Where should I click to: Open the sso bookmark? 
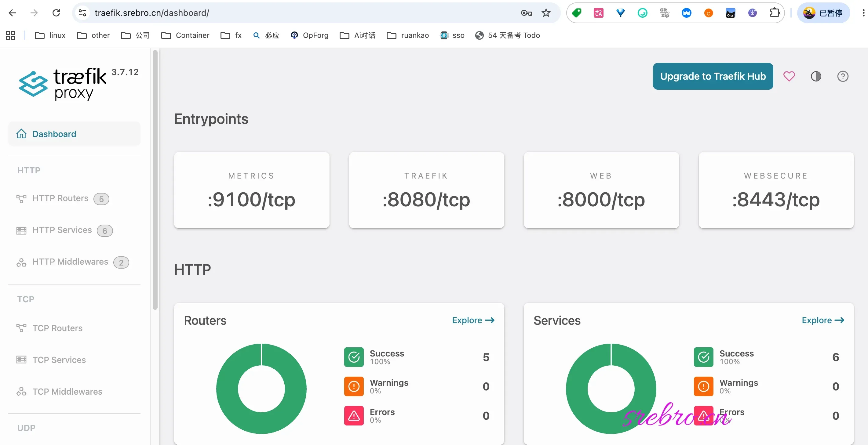click(x=452, y=35)
